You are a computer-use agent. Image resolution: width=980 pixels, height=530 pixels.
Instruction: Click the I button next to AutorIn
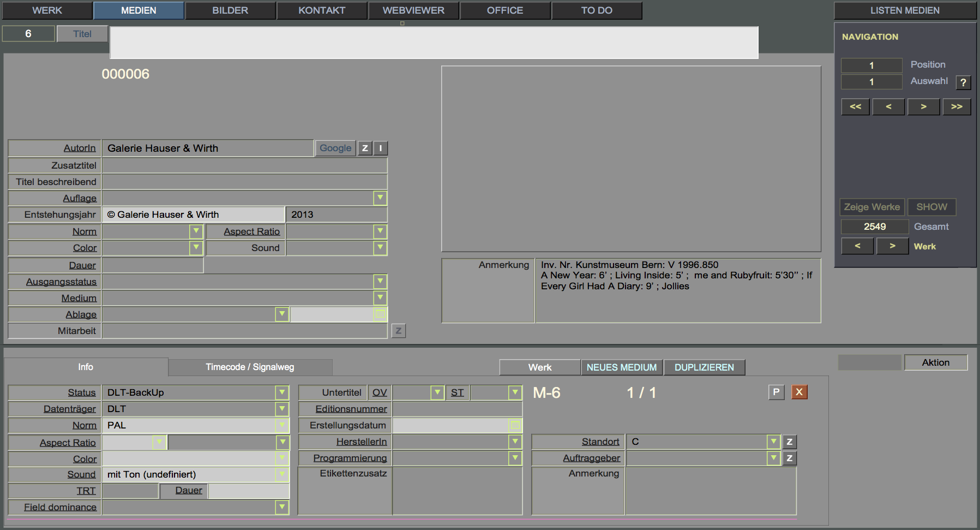[x=380, y=148]
